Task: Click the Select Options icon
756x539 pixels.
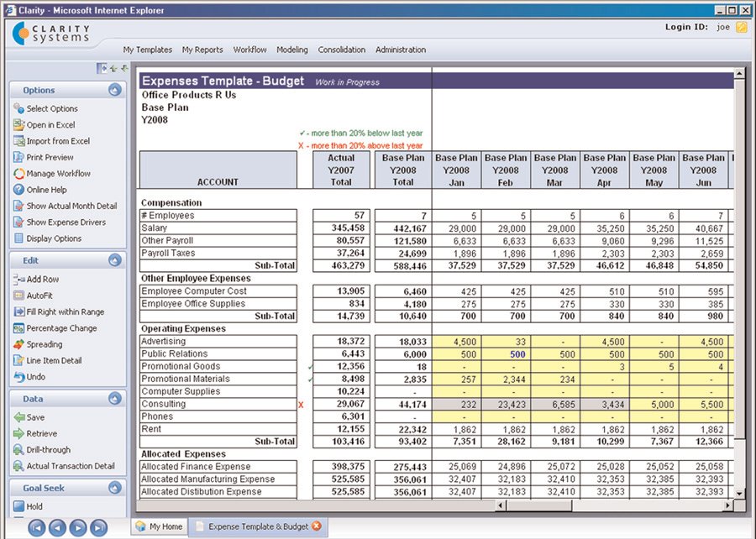Action: 18,108
